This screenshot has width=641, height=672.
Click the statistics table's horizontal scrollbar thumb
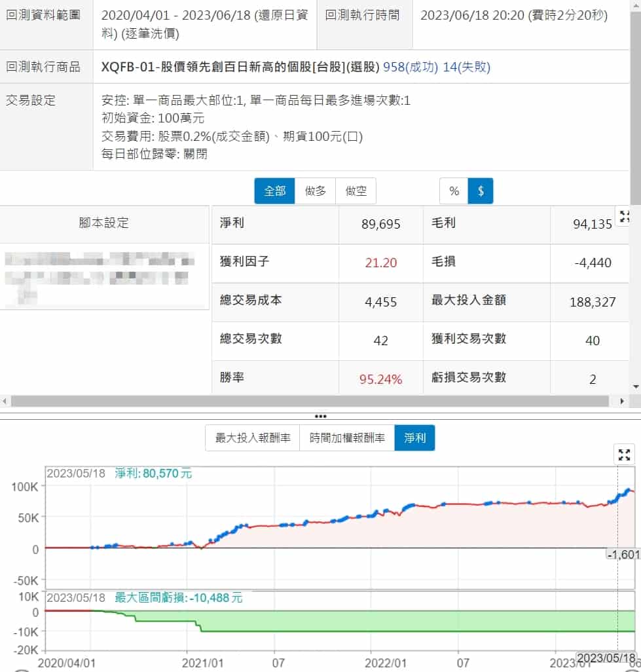(x=308, y=401)
